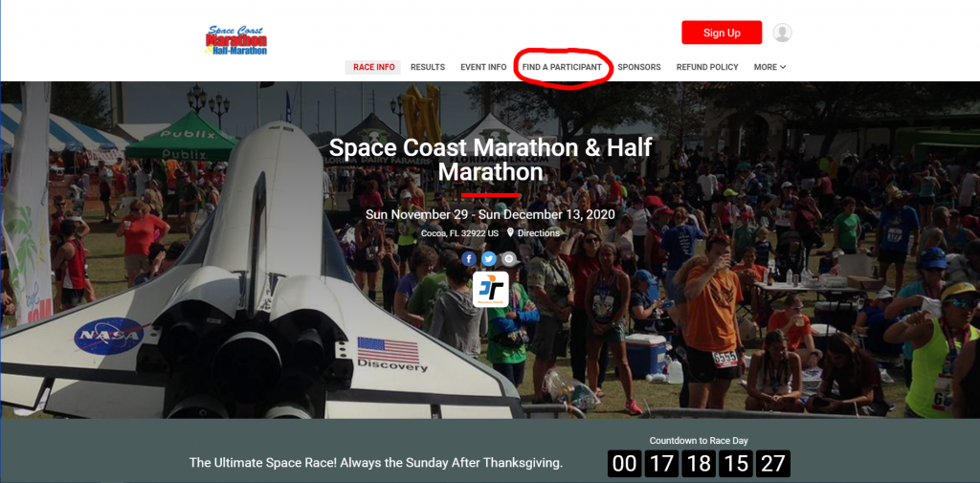980x483 pixels.
Task: Open the JT timing company logo badge
Action: [491, 289]
